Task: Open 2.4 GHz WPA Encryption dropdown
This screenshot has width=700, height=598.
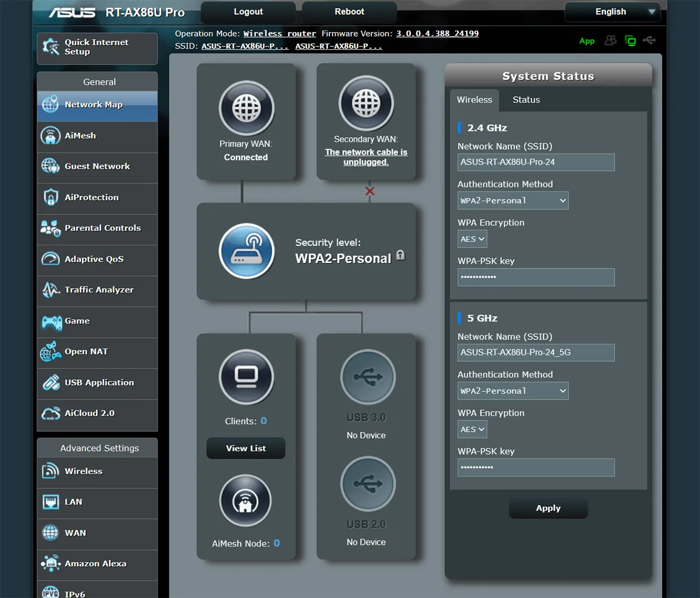Action: click(x=472, y=239)
